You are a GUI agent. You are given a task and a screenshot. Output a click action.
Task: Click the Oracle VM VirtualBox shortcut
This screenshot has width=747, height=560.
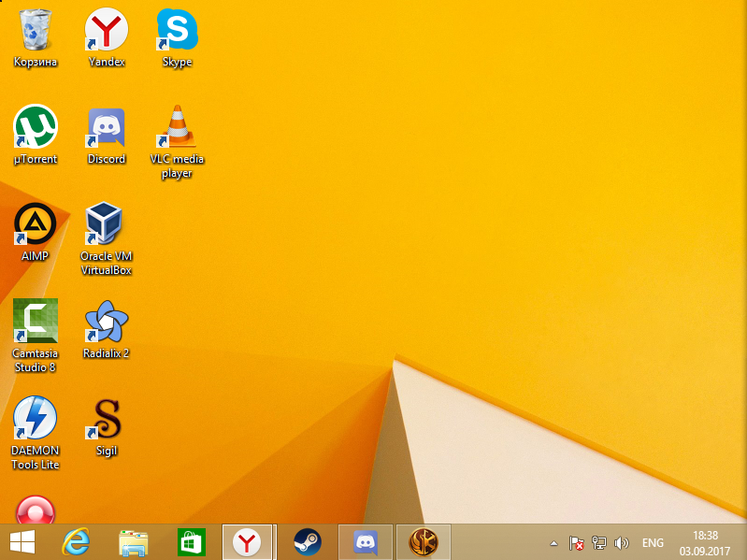pos(107,224)
